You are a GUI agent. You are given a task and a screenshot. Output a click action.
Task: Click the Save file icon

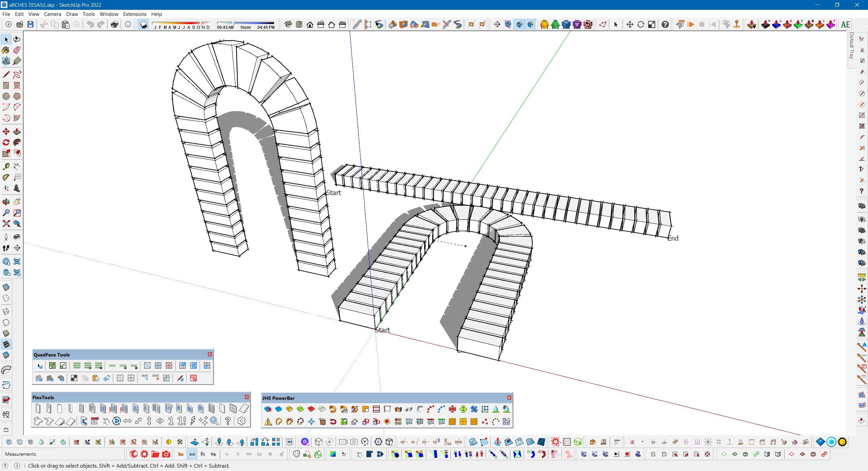point(31,24)
